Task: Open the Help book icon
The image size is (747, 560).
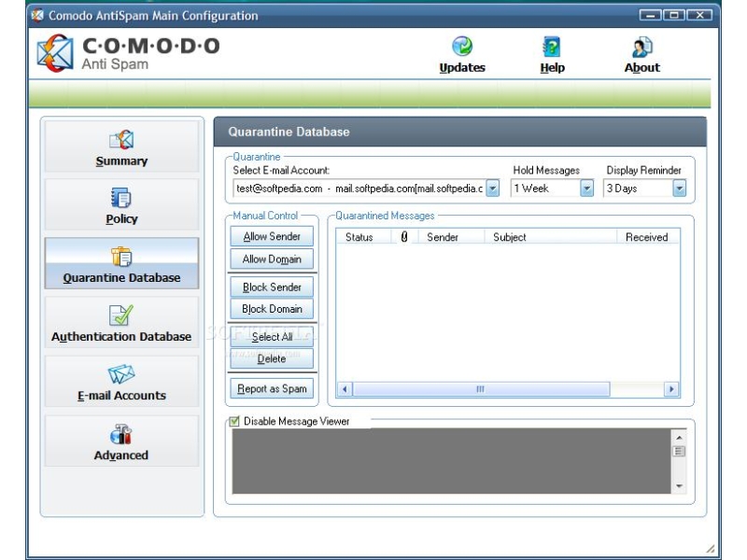Action: pyautogui.click(x=552, y=47)
